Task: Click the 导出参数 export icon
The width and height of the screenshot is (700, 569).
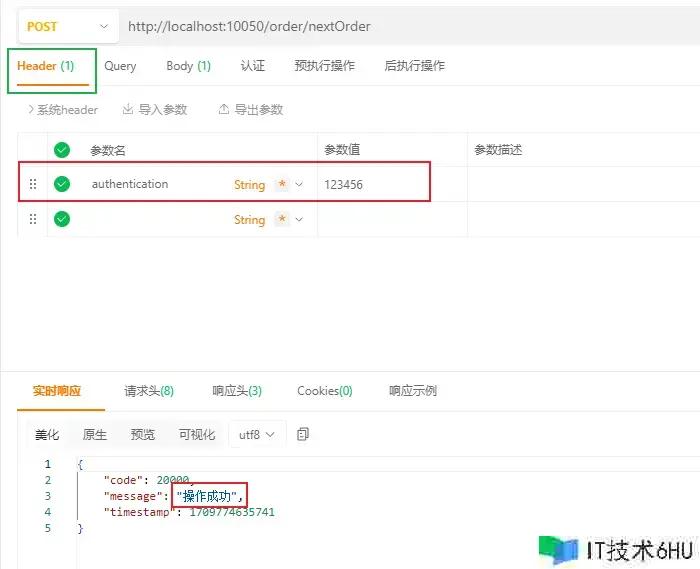Action: [224, 110]
